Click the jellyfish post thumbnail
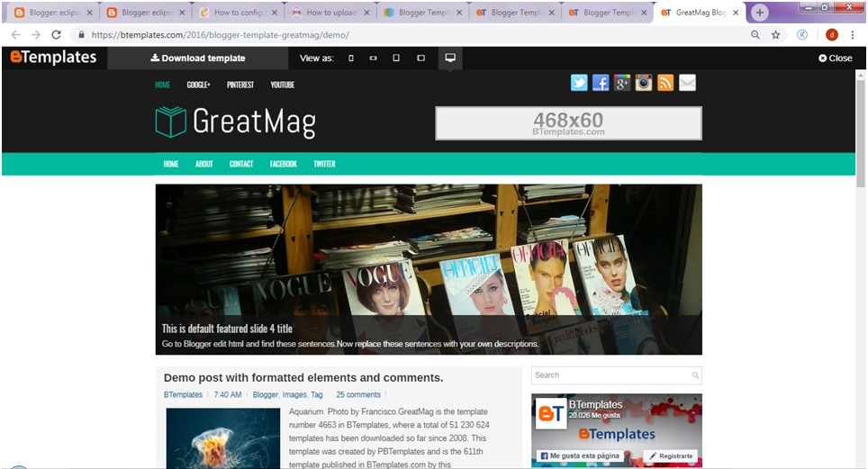868x469 pixels. pos(223,438)
